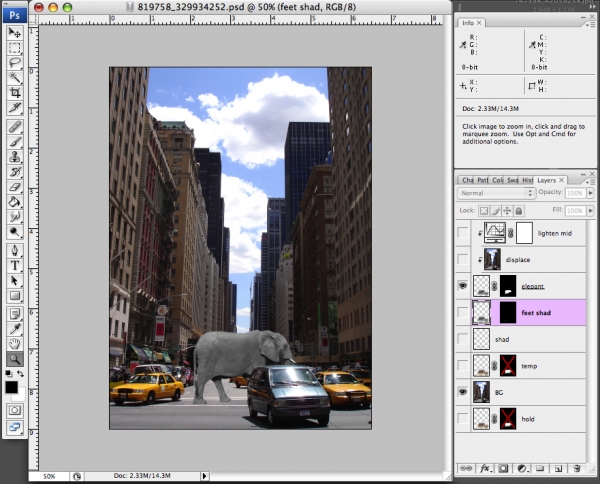Select the Healing Brush tool

[x=15, y=127]
